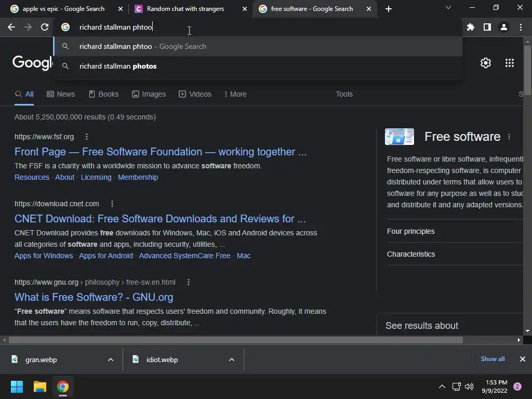Show hidden system tray icons
This screenshot has height=399, width=532.
coord(442,387)
